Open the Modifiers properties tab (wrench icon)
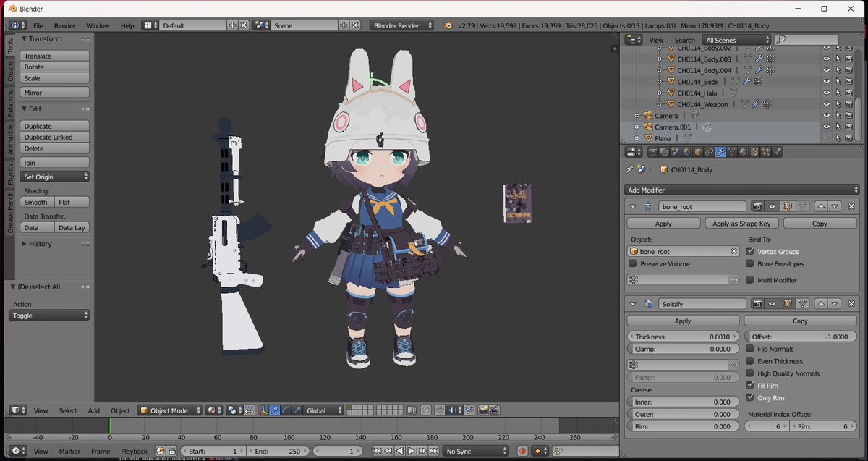 [x=720, y=152]
